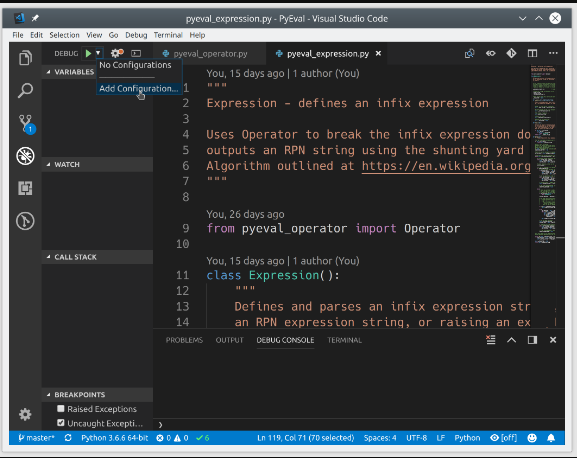
Task: Open Source Control view with badge
Action: [x=26, y=124]
